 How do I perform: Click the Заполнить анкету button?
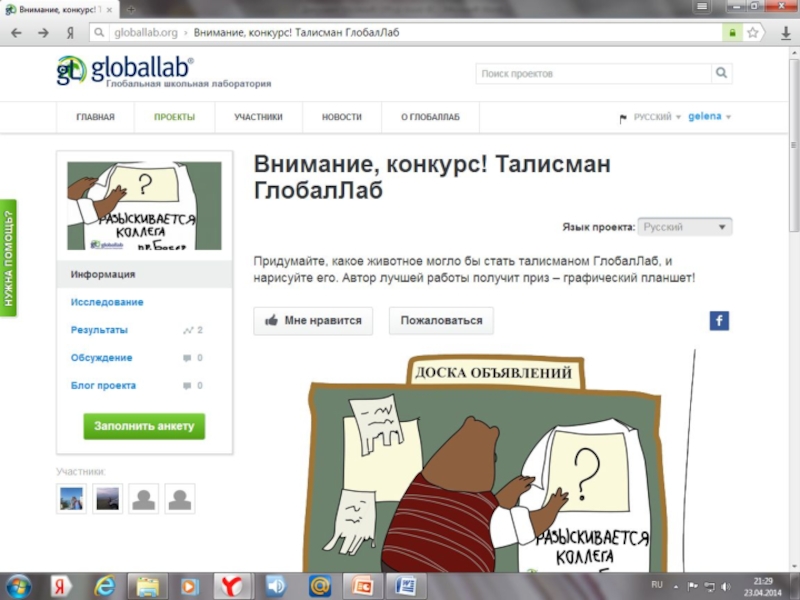pos(144,426)
